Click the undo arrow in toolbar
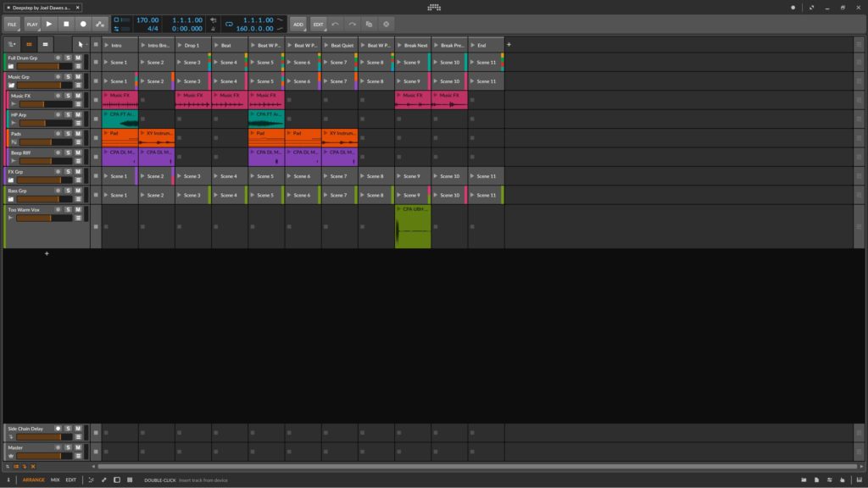Viewport: 868px width, 488px height. point(335,25)
